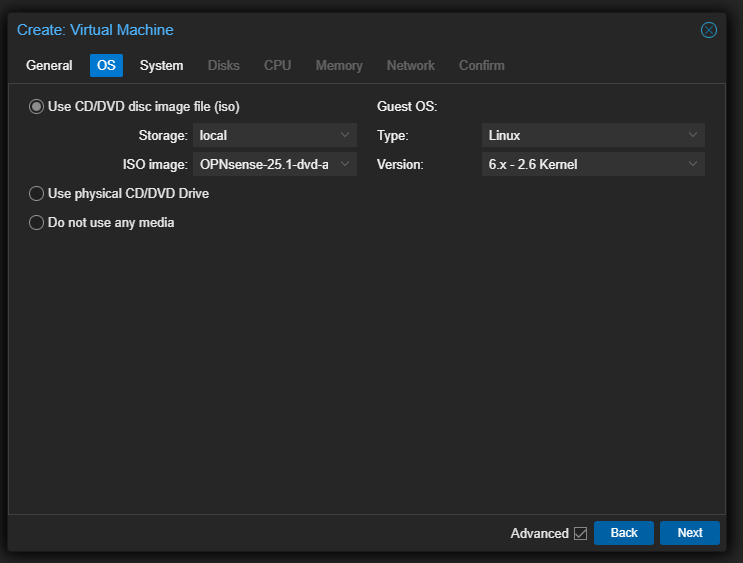The width and height of the screenshot is (743, 563).
Task: Select the OS tab
Action: point(106,65)
